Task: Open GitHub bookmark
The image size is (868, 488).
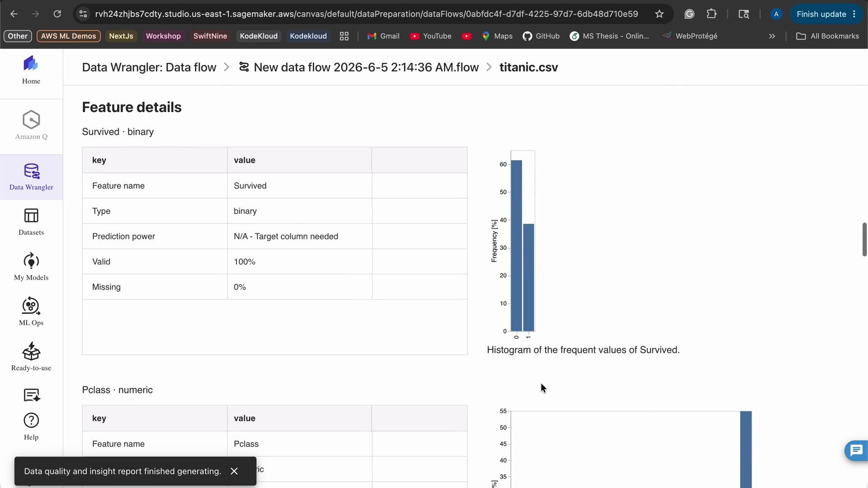Action: (541, 36)
